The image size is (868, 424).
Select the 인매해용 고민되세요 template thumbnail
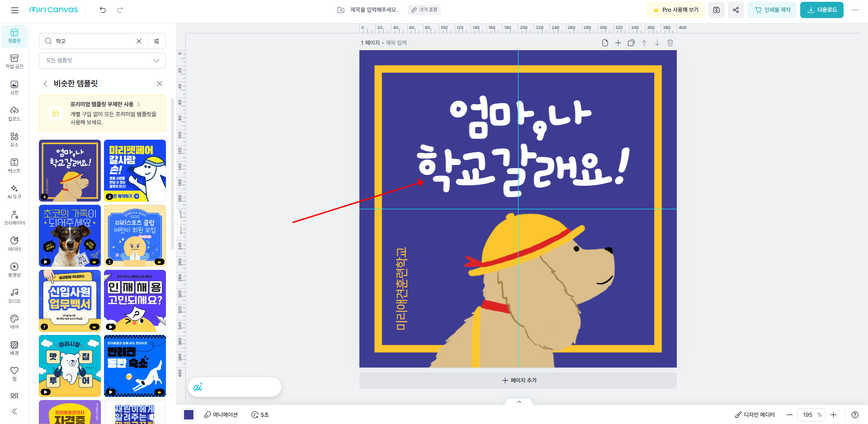click(135, 301)
